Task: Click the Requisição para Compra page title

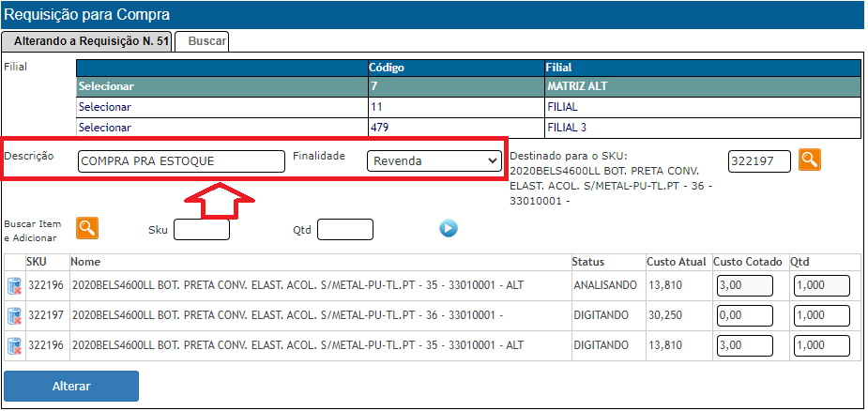Action: coord(87,15)
